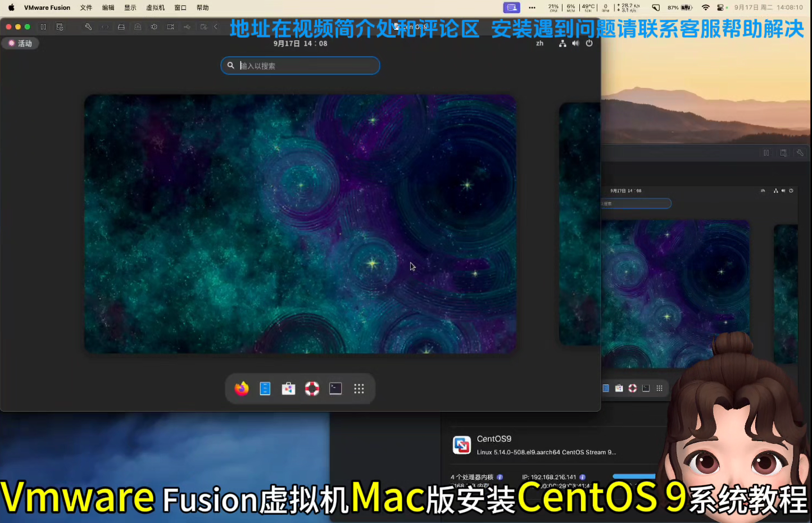Click the blue usage bar in library window
Screen dimensions: 812x523
(x=634, y=476)
